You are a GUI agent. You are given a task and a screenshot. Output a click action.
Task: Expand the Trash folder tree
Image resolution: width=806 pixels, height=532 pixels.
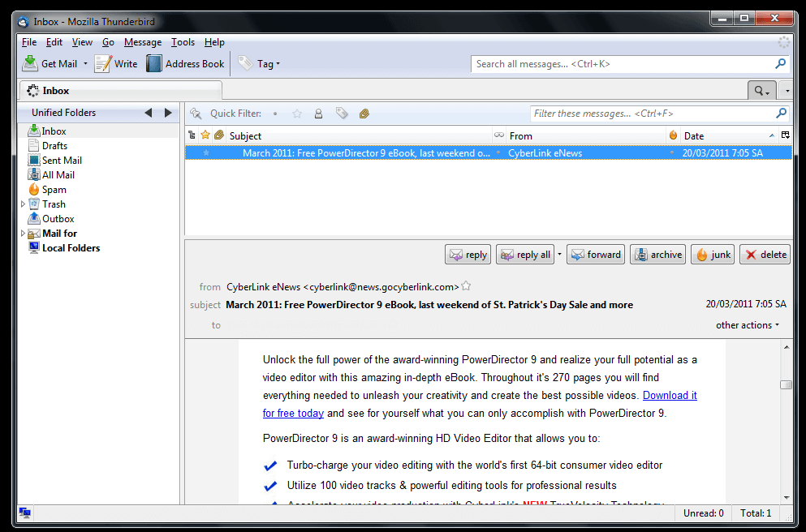pos(23,204)
